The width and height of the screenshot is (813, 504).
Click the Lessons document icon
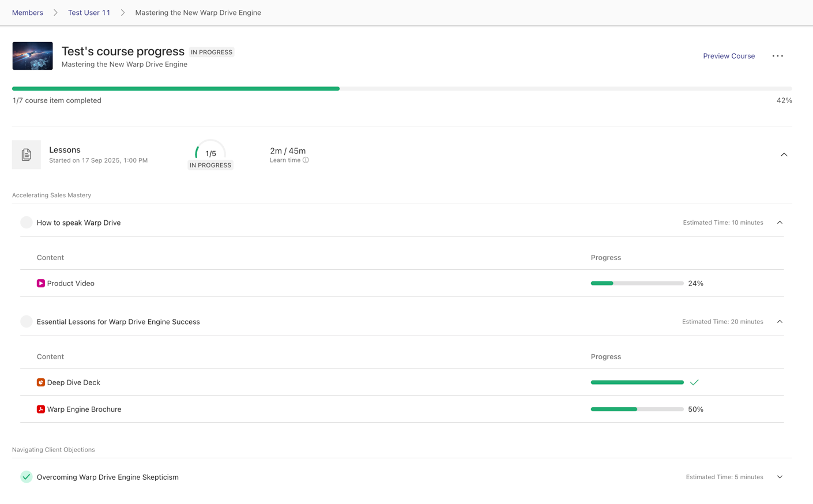point(27,155)
